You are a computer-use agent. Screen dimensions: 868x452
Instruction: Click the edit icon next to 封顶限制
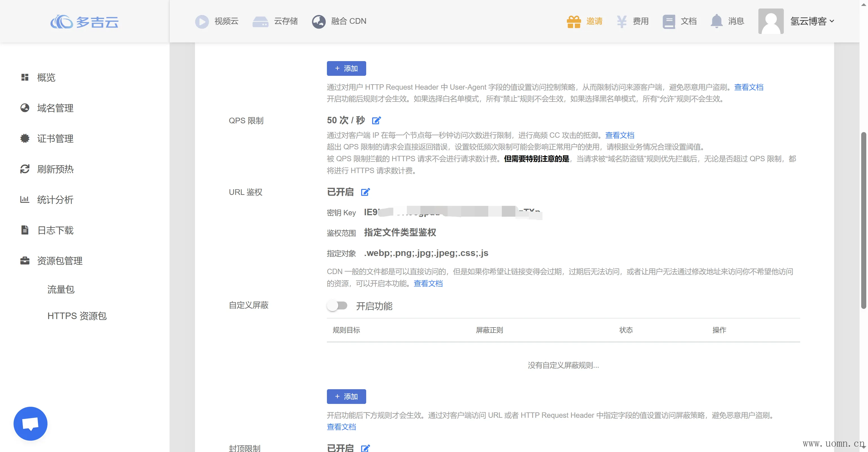click(x=365, y=448)
